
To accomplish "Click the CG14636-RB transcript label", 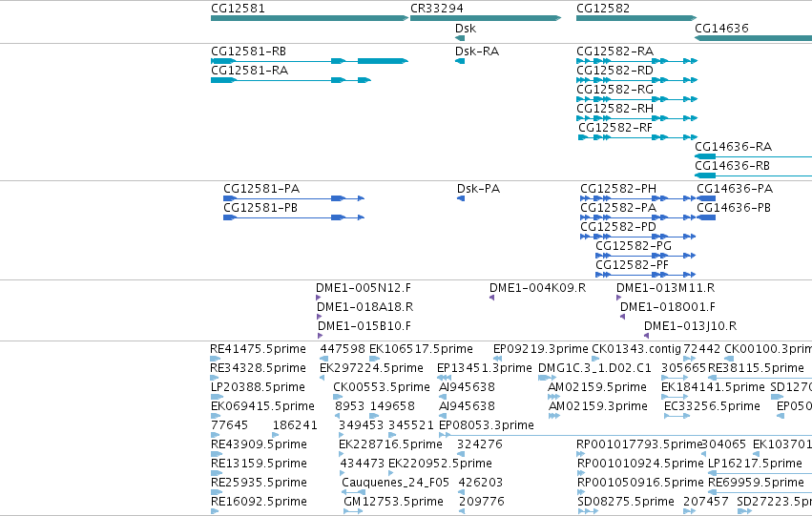I will coord(732,166).
